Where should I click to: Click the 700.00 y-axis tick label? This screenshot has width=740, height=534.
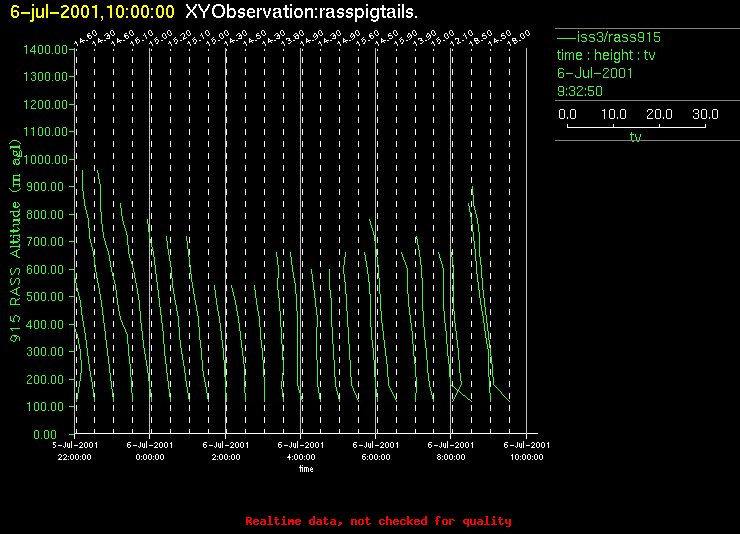pyautogui.click(x=47, y=242)
